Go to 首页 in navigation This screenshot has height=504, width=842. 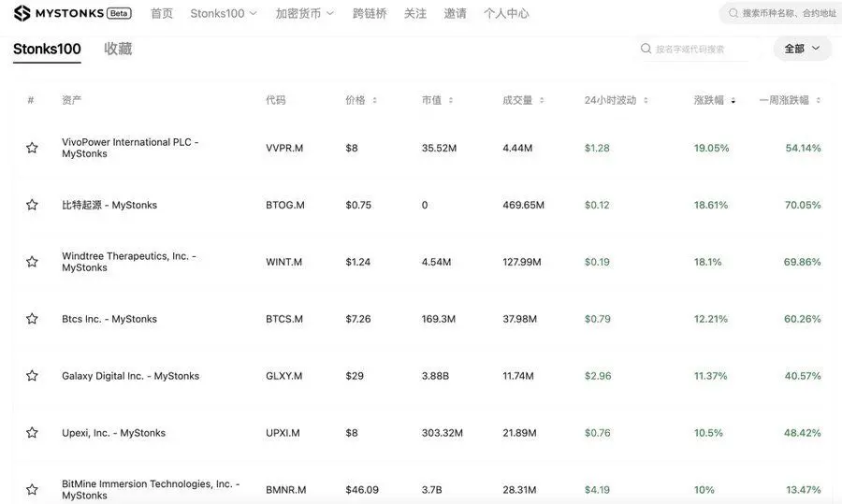tap(162, 13)
